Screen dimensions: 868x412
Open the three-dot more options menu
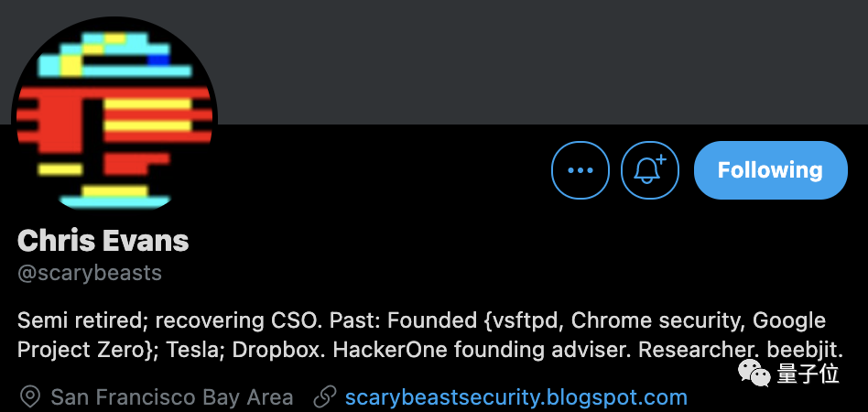point(580,170)
